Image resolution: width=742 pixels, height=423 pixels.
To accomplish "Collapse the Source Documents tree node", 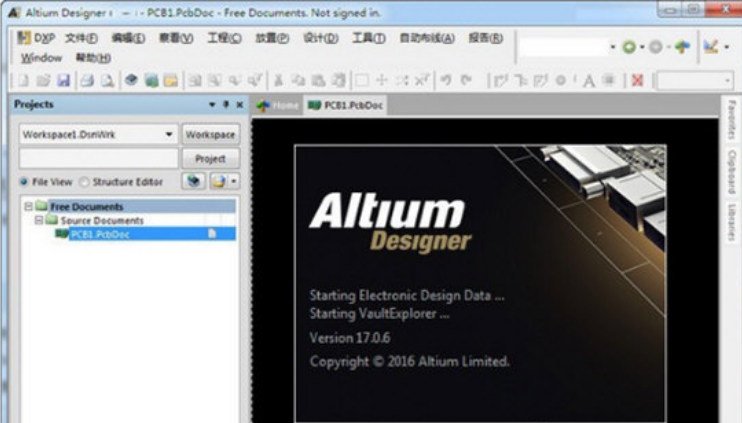I will (x=39, y=220).
